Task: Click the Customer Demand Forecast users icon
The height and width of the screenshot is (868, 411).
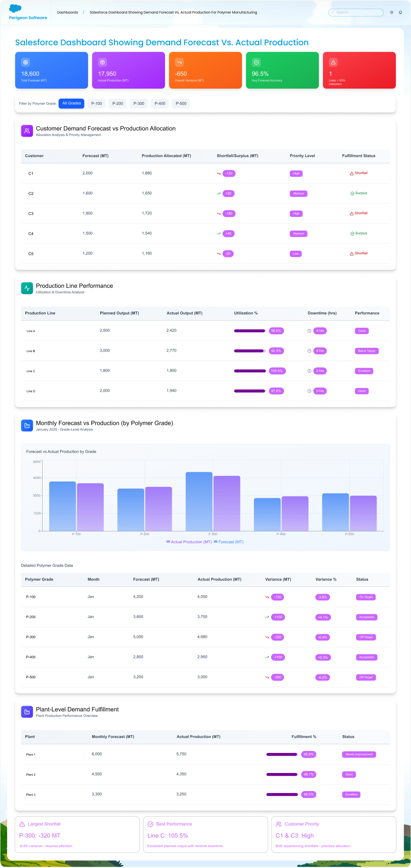Action: [27, 131]
